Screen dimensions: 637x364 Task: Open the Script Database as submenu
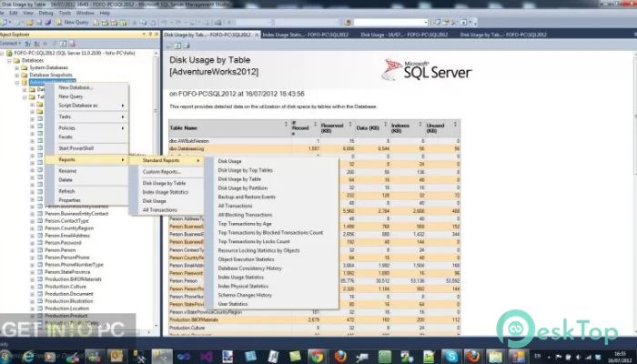pos(87,106)
